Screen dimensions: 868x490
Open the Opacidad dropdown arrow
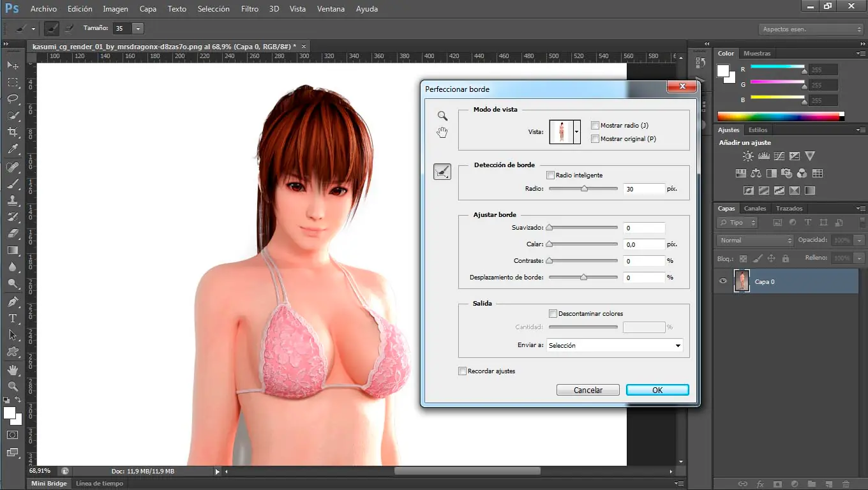pyautogui.click(x=859, y=241)
